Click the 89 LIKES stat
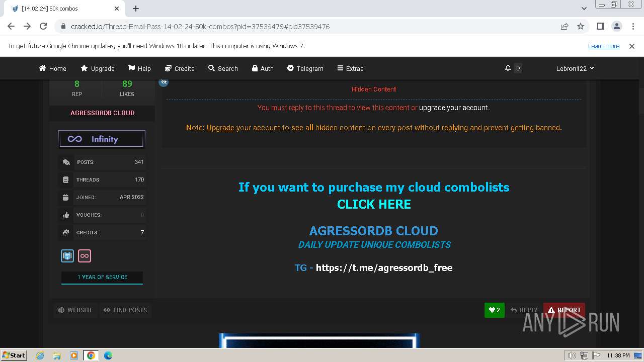644x362 pixels. click(x=127, y=88)
